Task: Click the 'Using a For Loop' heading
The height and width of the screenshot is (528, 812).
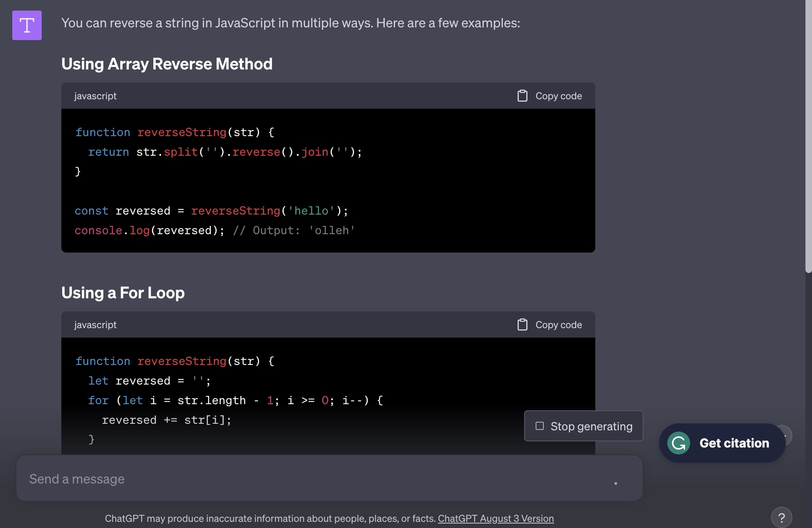Action: [123, 293]
